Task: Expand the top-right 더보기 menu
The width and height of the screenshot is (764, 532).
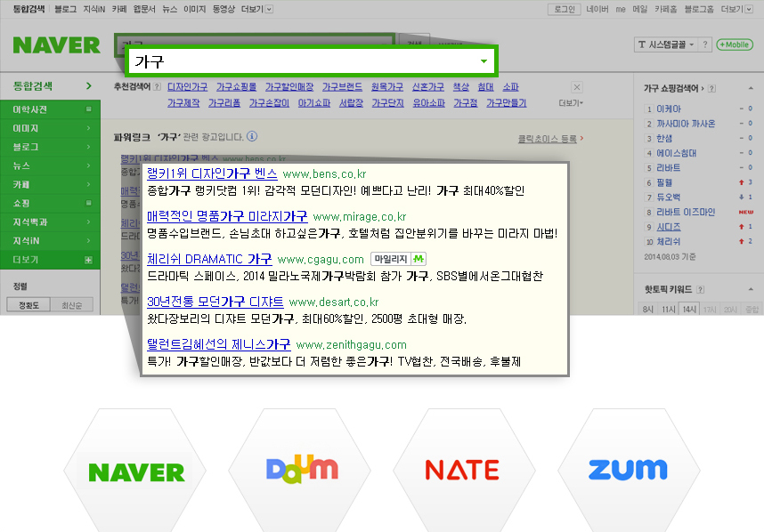Action: tap(736, 9)
